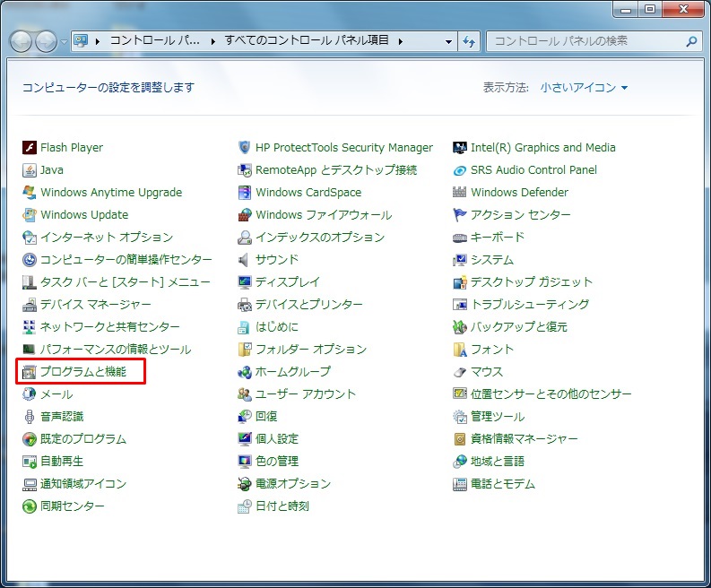Screen dimensions: 711x588
Task: Open 既定のプログラム link
Action: pos(83,439)
